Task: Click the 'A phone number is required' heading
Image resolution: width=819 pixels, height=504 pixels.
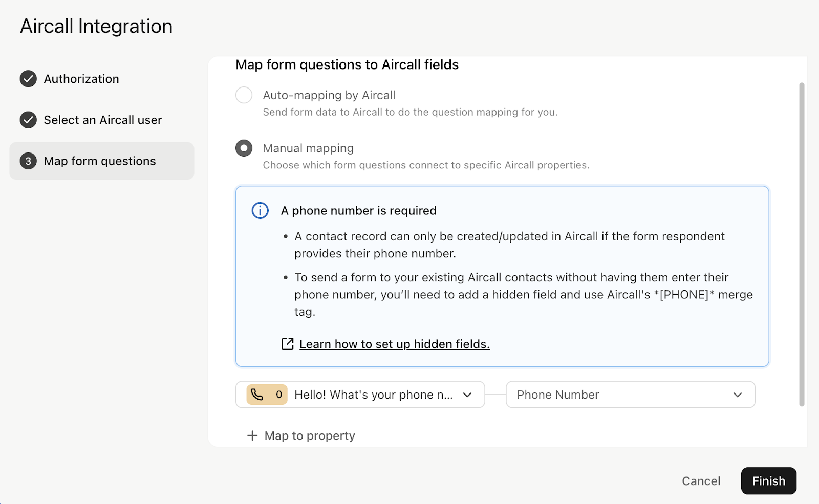Action: (359, 211)
